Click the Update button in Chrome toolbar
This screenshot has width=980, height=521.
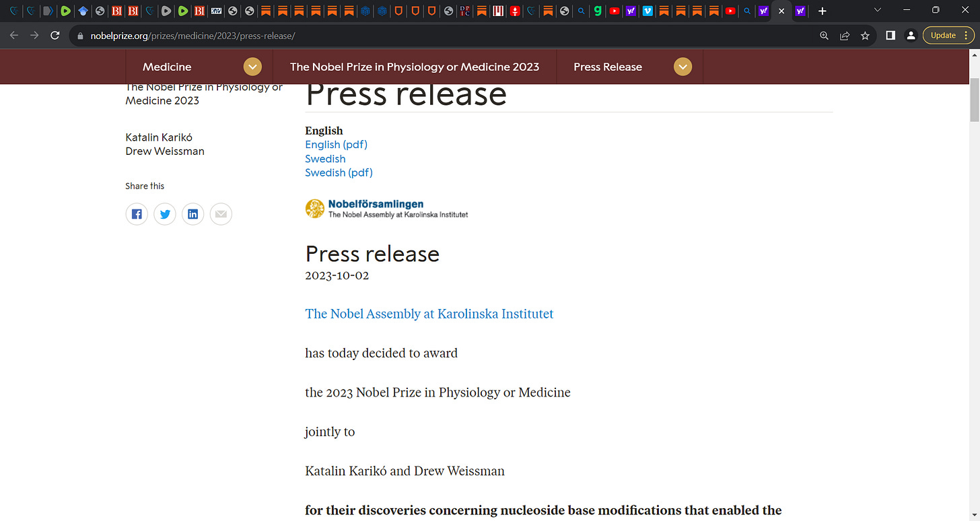(x=948, y=36)
